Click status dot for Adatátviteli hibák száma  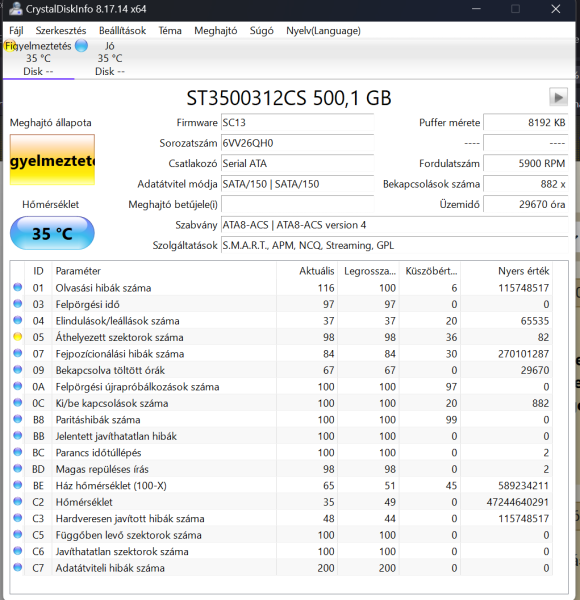(x=17, y=567)
